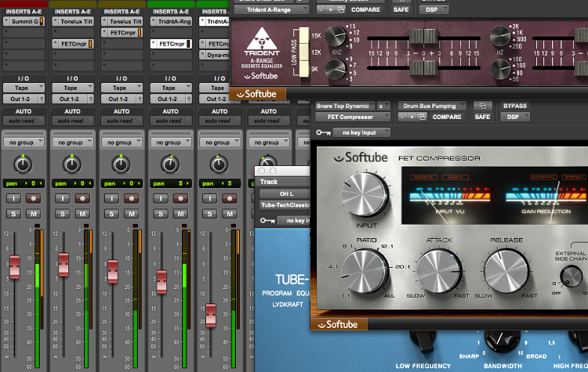
Task: Open Tube-TechClassic plugin selector
Action: tap(285, 205)
